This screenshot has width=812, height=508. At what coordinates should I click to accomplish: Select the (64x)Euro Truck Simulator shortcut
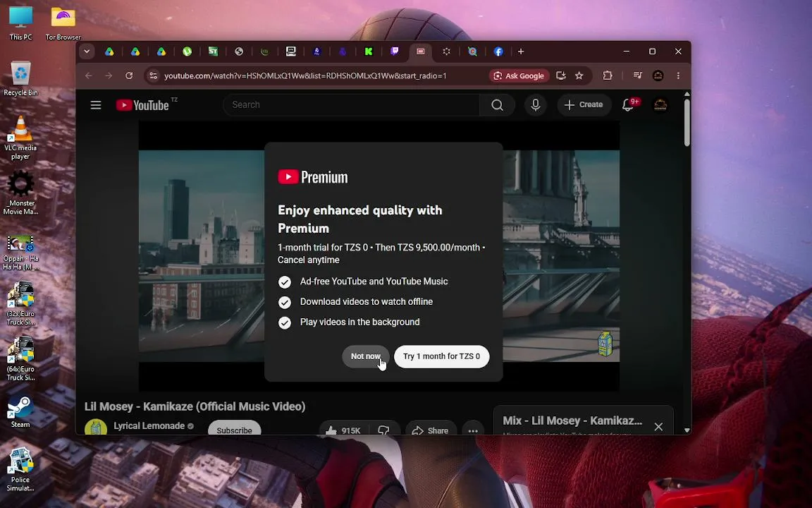tap(20, 358)
